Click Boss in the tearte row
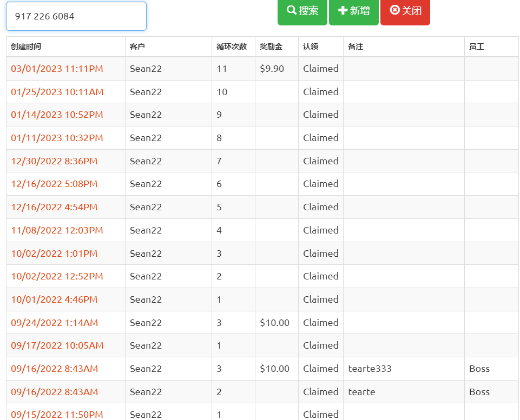The width and height of the screenshot is (520, 420). pos(479,392)
